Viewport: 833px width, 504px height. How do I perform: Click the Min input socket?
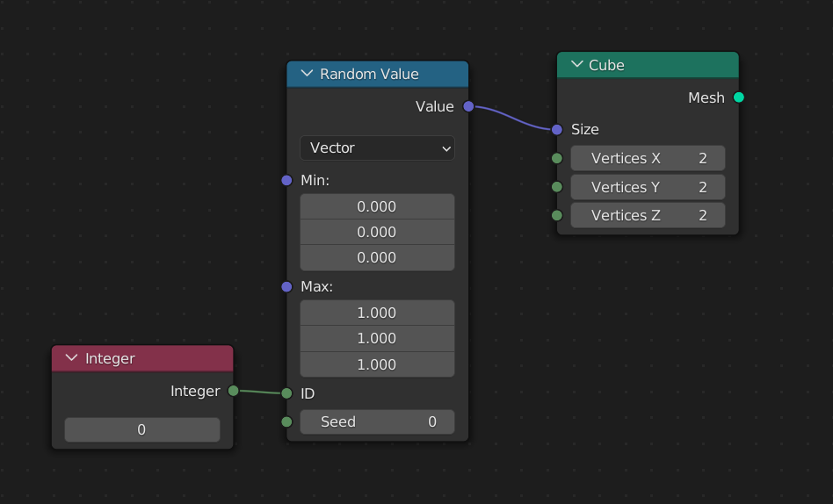286,180
